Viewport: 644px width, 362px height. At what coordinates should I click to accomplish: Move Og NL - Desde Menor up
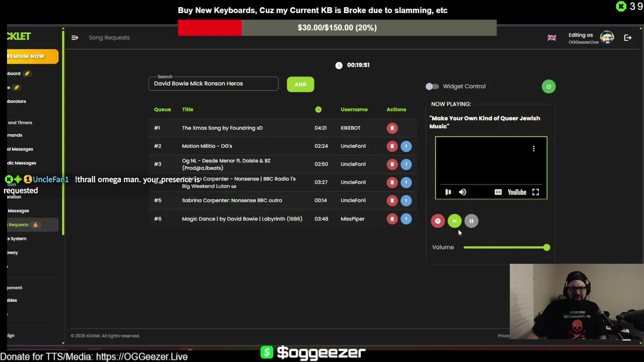tap(406, 164)
